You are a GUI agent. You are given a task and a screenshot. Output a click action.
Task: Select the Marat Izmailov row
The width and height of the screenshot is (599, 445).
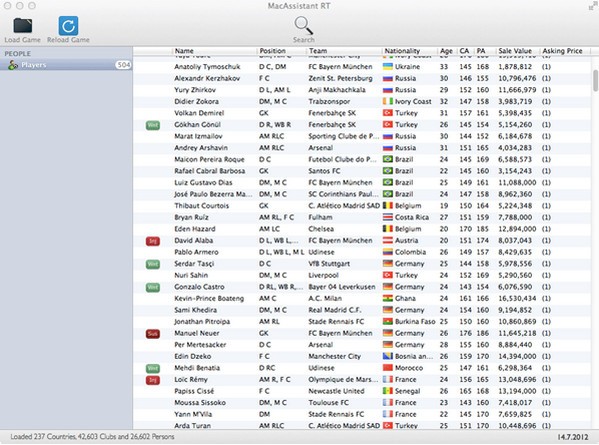coord(362,136)
